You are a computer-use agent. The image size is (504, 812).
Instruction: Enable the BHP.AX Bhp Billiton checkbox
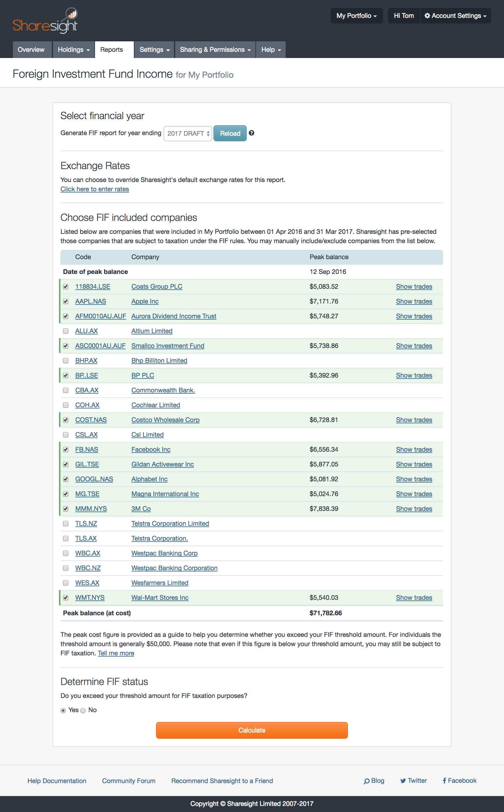pyautogui.click(x=65, y=361)
